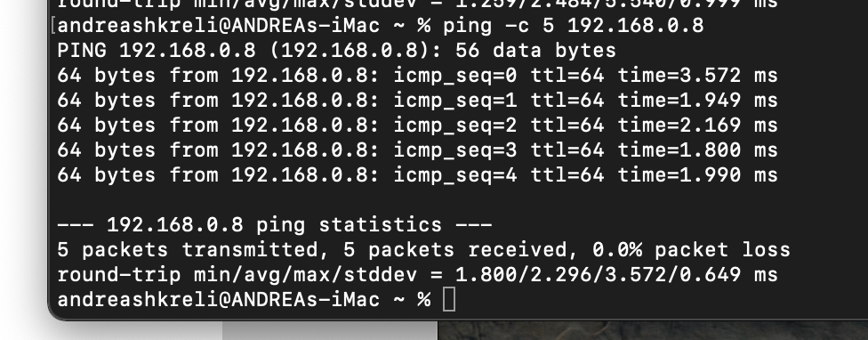Select the icmp_seq=1 reply line
The height and width of the screenshot is (340, 868).
(x=417, y=101)
